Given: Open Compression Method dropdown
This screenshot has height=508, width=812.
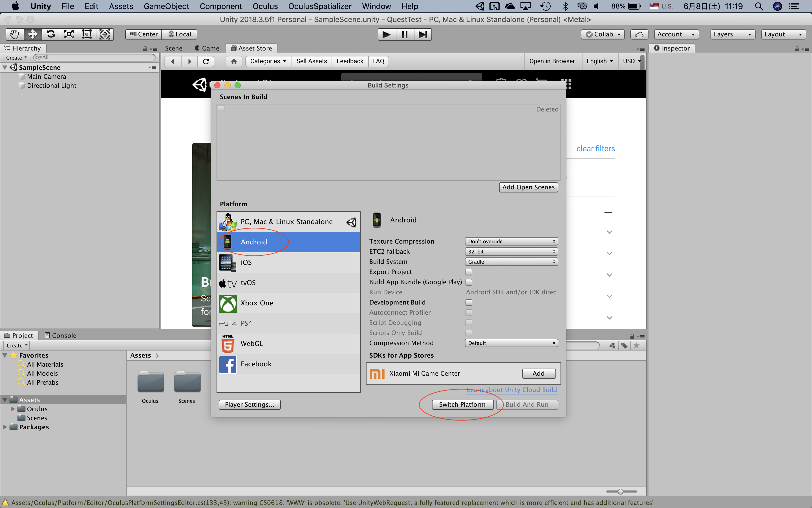Looking at the screenshot, I should [511, 343].
